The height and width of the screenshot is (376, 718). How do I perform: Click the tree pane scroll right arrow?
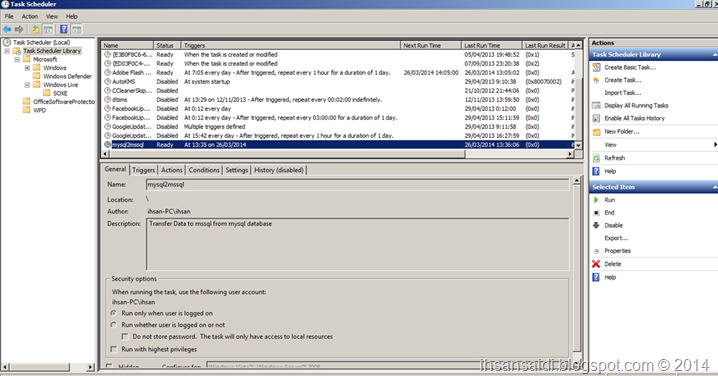(90, 367)
